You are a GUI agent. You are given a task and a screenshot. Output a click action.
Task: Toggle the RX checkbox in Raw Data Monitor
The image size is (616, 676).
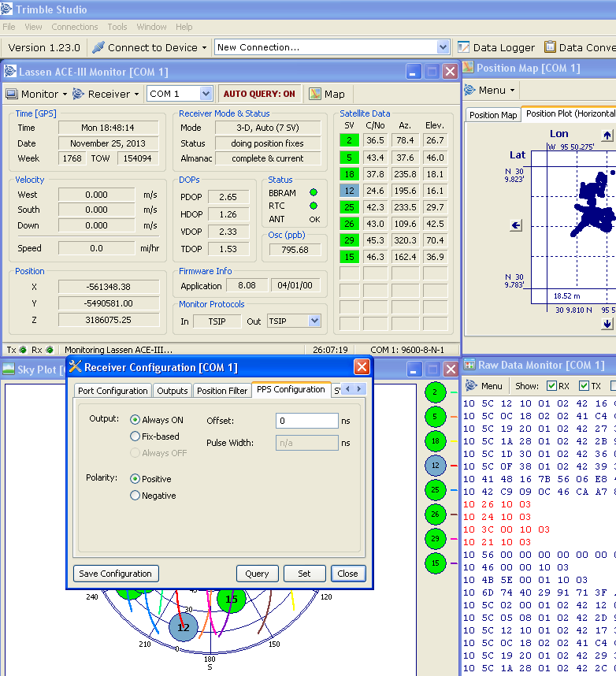551,385
